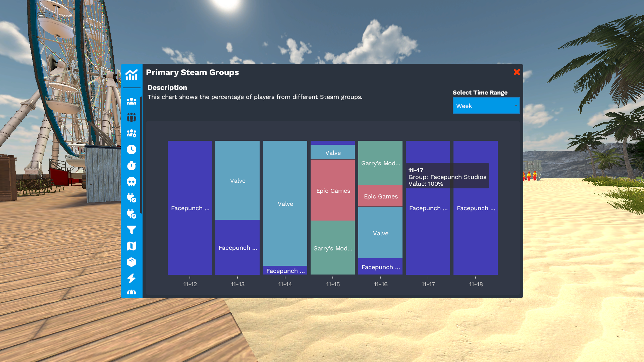Select the stopwatch icon in sidebar
The height and width of the screenshot is (362, 644).
click(x=131, y=166)
